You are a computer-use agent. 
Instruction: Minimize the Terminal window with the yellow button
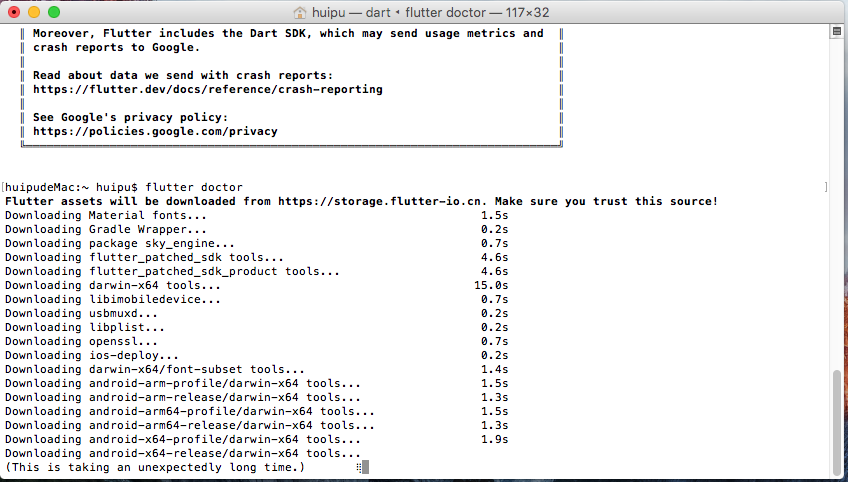[34, 12]
